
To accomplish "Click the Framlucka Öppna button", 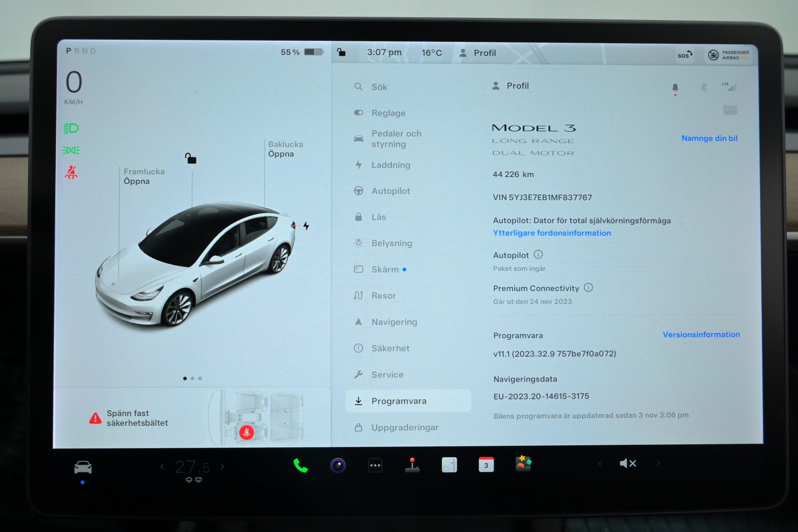I will 144,176.
